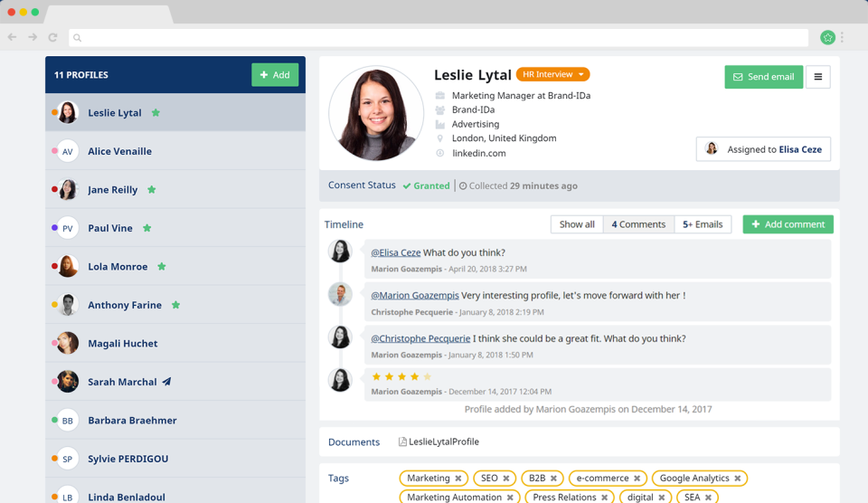Filter timeline by 5+ Emails

[x=703, y=224]
